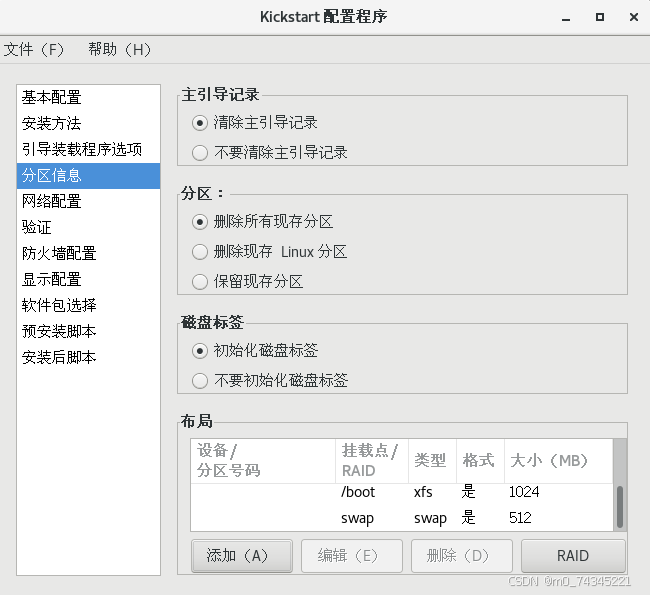Click the 512 size cell
The image size is (650, 595).
pos(520,518)
